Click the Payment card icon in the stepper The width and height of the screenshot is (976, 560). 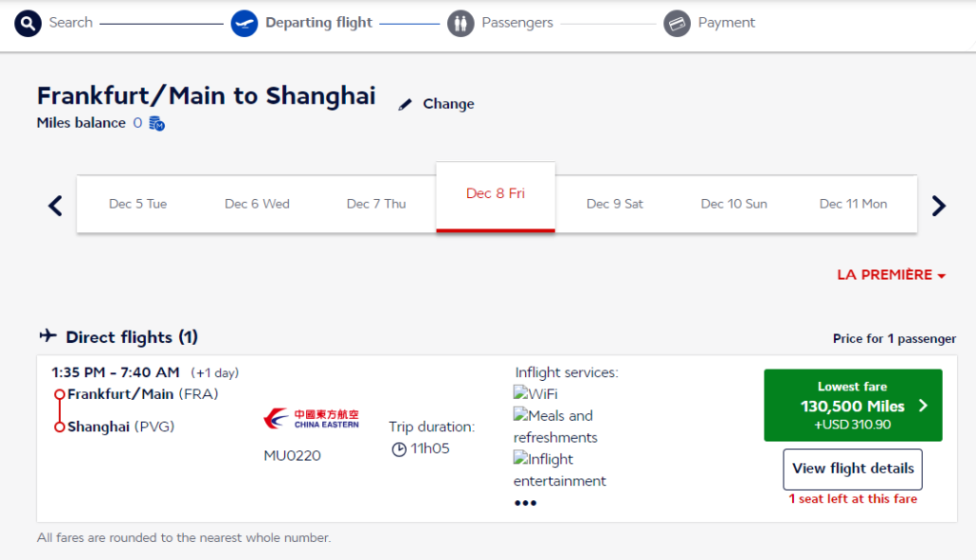[x=677, y=23]
